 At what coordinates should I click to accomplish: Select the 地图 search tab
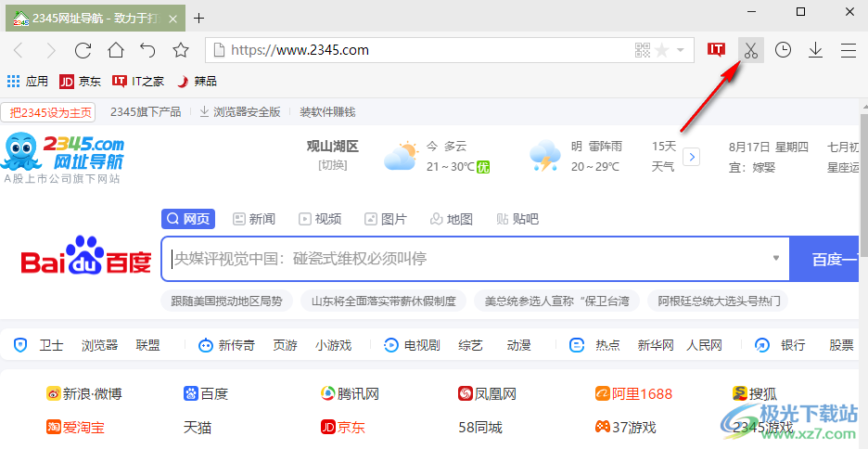click(452, 219)
